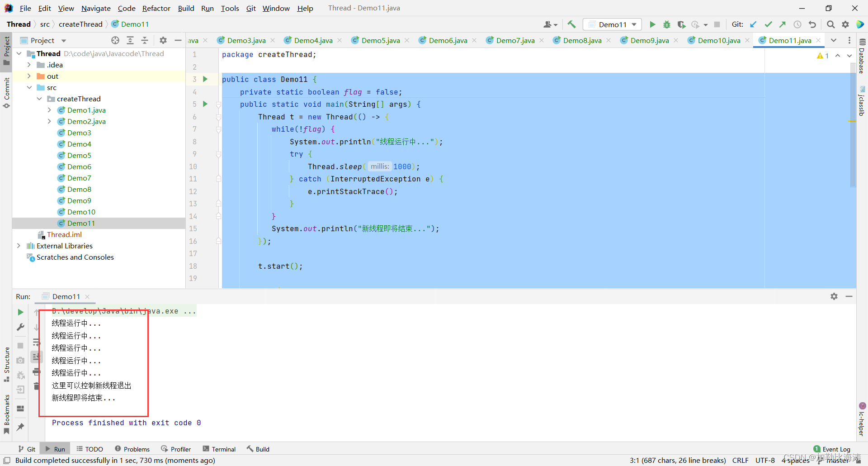Rollback changes with the undo icon
This screenshot has width=868, height=466.
click(x=812, y=24)
